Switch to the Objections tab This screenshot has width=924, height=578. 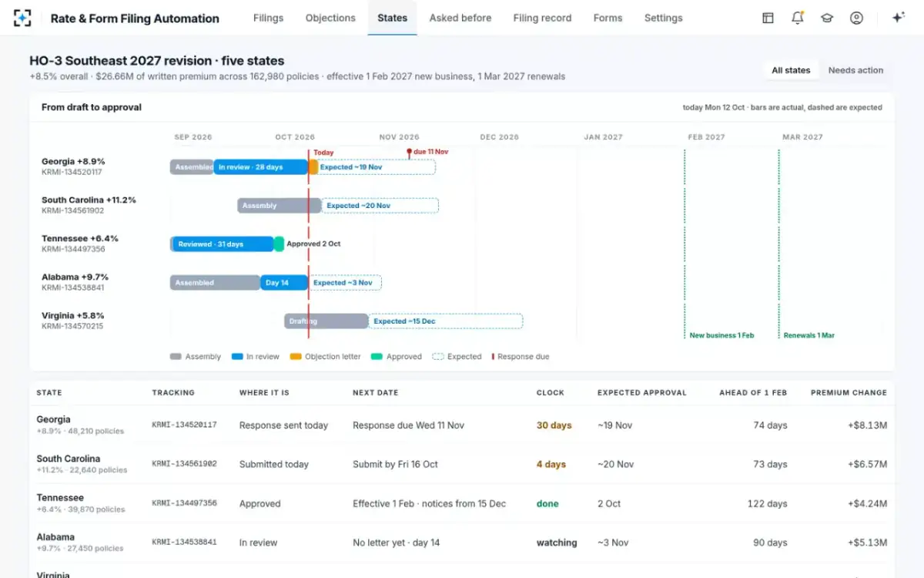pyautogui.click(x=330, y=18)
